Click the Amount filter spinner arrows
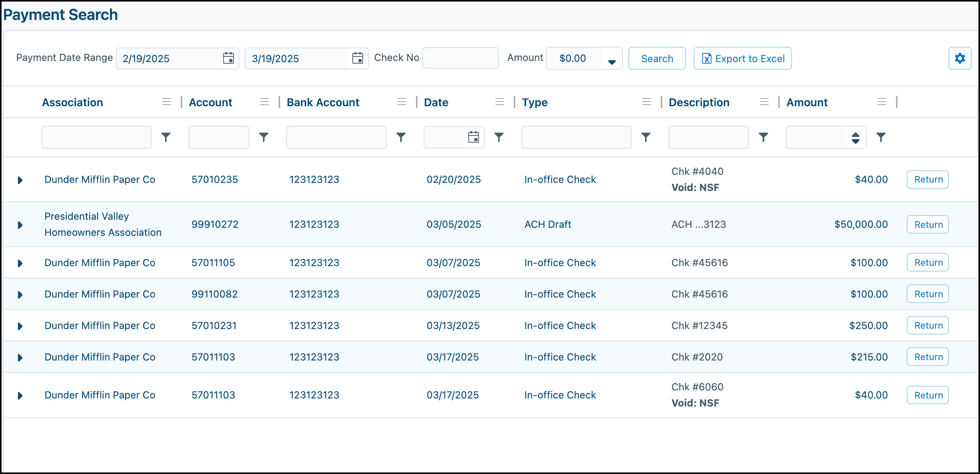 coord(855,137)
